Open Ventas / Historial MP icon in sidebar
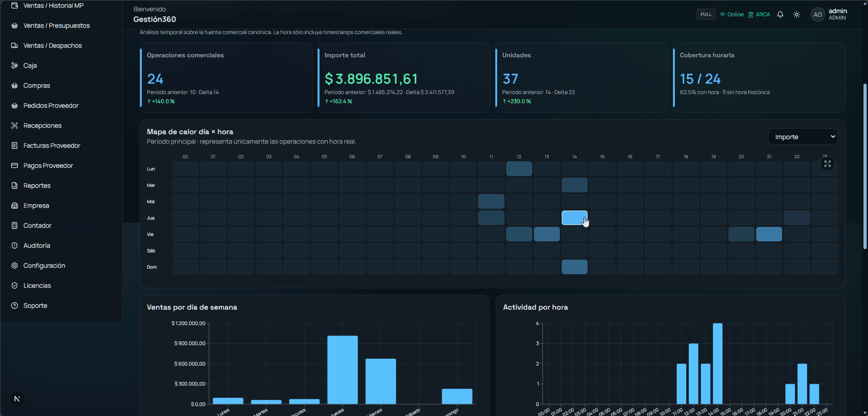868x416 pixels. pos(15,5)
